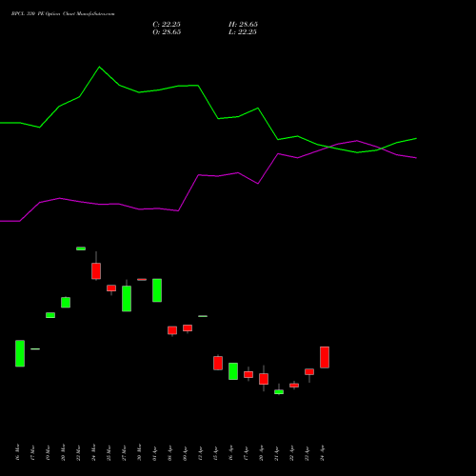Select the 20 Apr date label
This screenshot has height=476, width=476.
click(261, 453)
